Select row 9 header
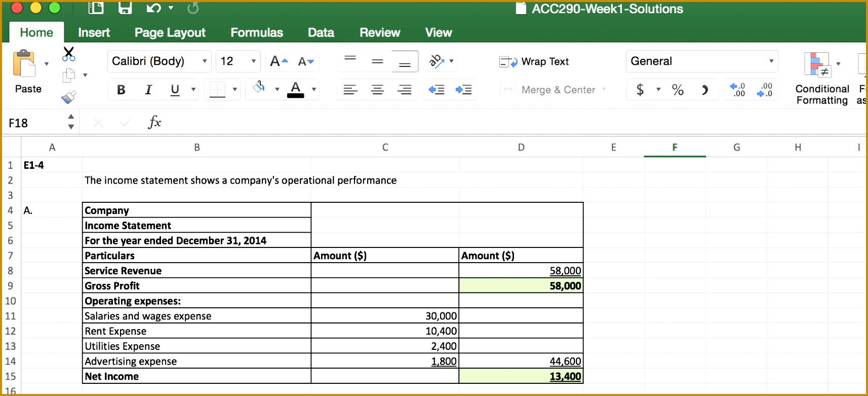Screen dimensions: 868x396 tap(11, 285)
